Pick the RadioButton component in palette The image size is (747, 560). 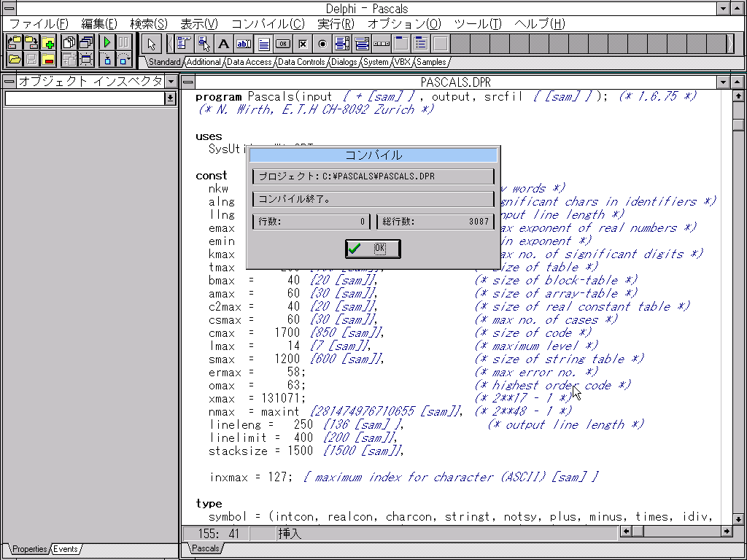(x=322, y=44)
